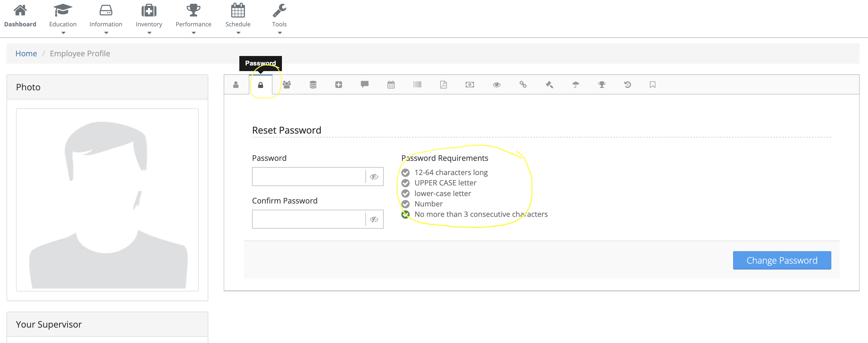Click the eye tab icon
The image size is (868, 343).
tap(496, 85)
